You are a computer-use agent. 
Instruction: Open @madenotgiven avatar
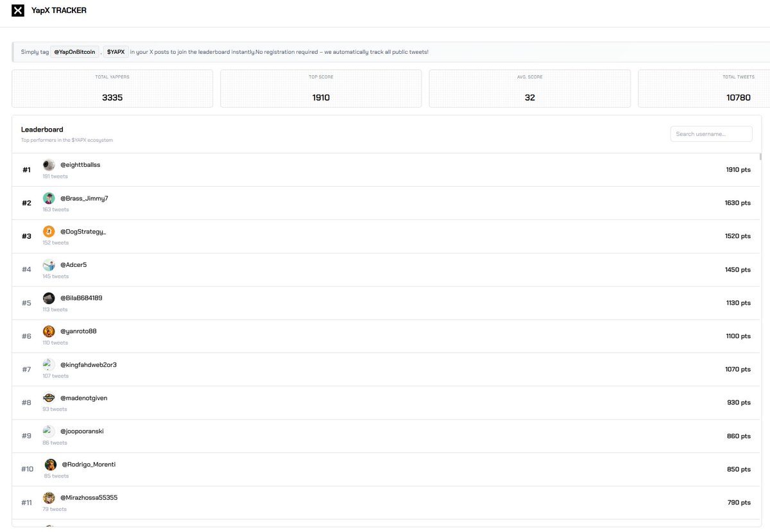coord(49,398)
